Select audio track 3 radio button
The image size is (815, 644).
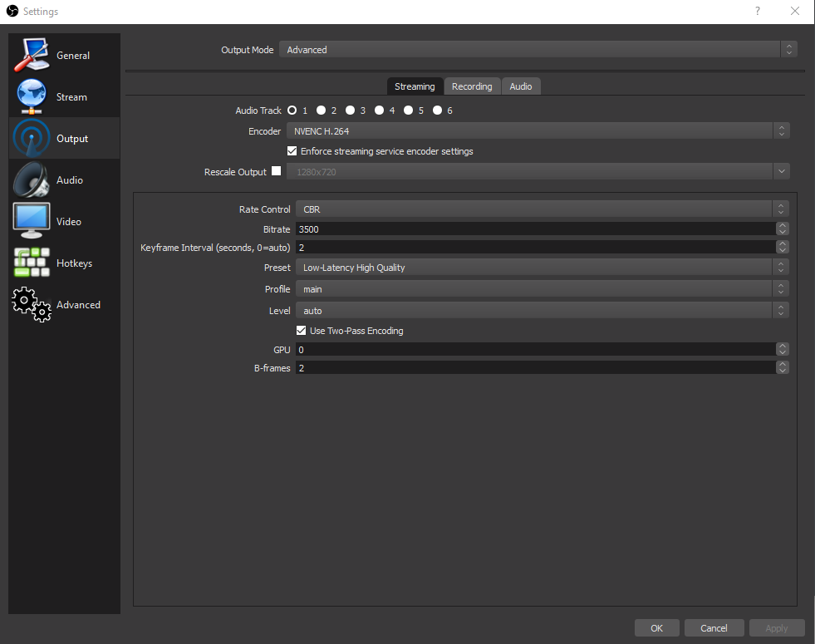(x=351, y=111)
